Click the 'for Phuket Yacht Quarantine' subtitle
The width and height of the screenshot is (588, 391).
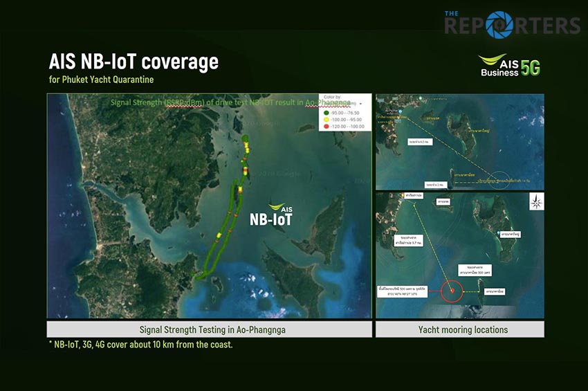pyautogui.click(x=101, y=80)
